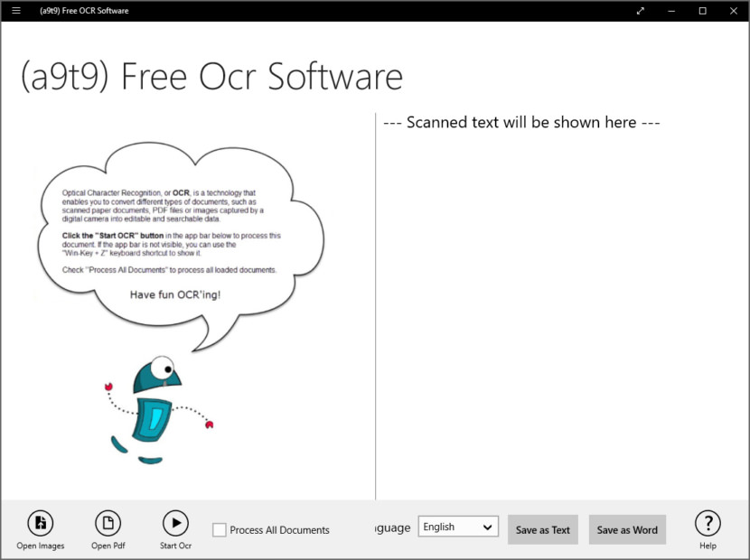Click the large Free Ocr Software heading
Viewport: 750px width, 560px height.
[211, 77]
